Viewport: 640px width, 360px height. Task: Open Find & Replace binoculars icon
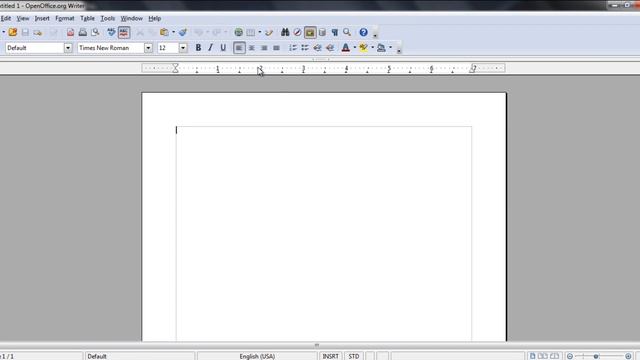click(x=285, y=32)
